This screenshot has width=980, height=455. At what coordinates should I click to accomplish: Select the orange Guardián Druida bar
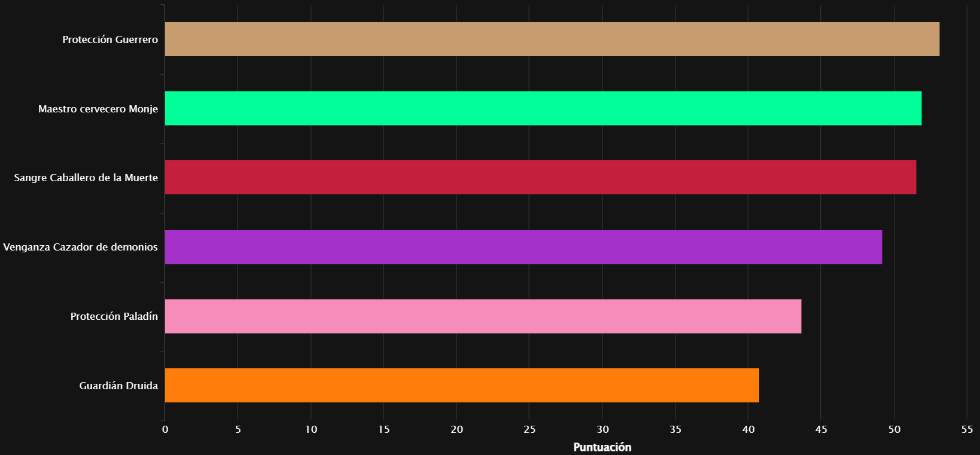[461, 386]
